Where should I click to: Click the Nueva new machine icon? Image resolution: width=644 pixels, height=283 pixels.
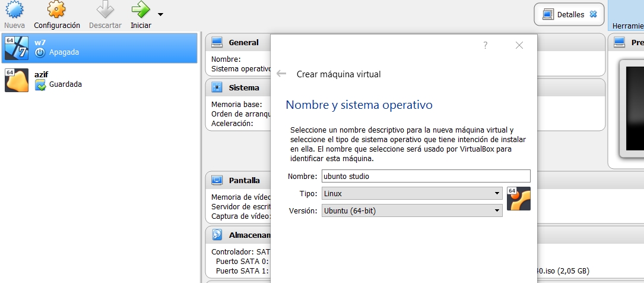14,10
